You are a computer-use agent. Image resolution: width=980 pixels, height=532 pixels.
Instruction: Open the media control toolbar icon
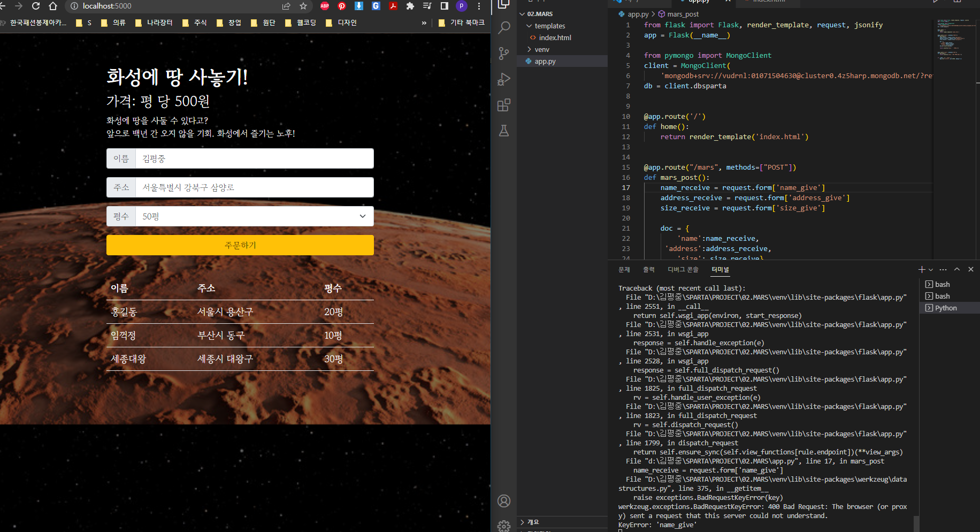(x=427, y=6)
